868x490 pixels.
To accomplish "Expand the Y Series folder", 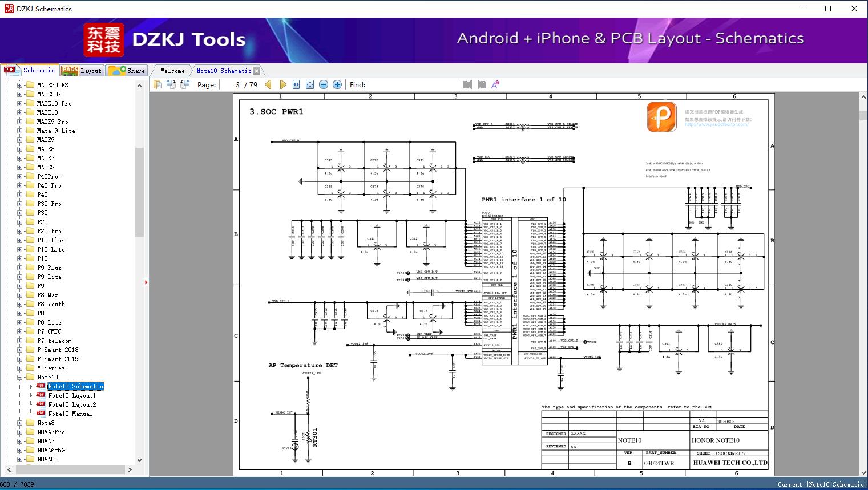I will tap(20, 368).
